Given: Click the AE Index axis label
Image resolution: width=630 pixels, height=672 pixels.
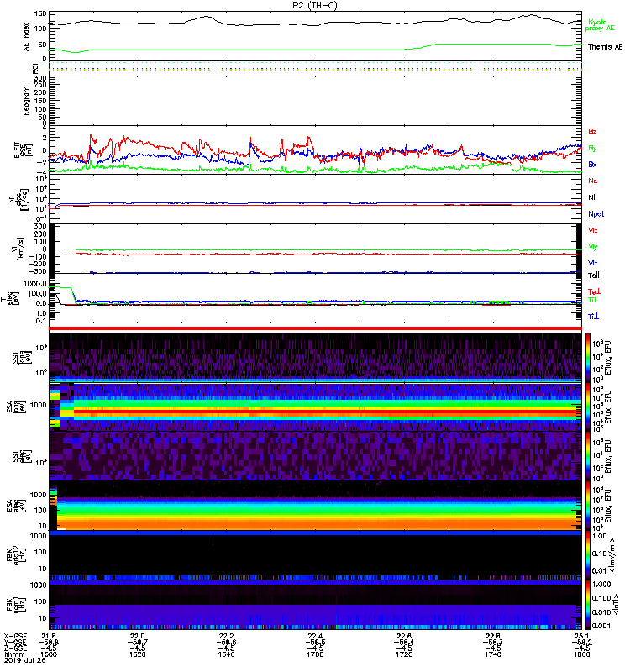Looking at the screenshot, I should tap(26, 37).
